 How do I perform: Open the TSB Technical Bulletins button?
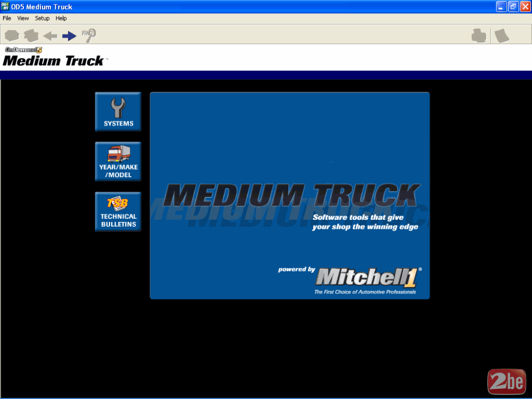tap(118, 212)
